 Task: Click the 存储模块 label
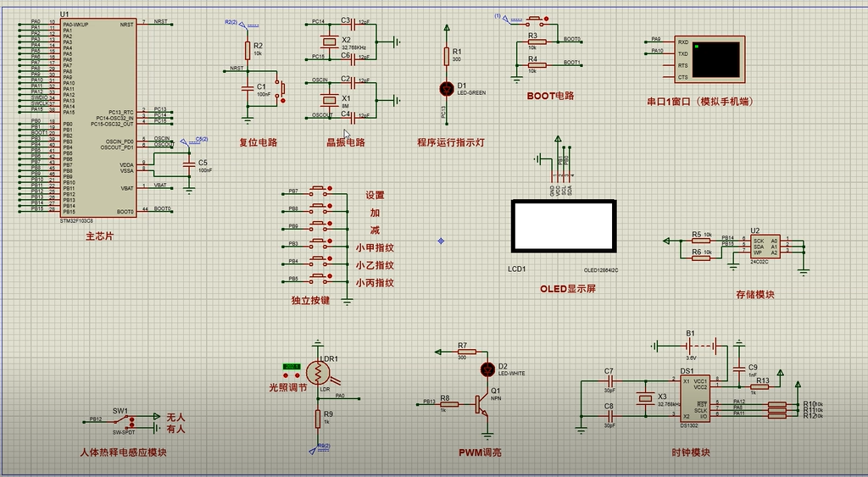point(755,294)
